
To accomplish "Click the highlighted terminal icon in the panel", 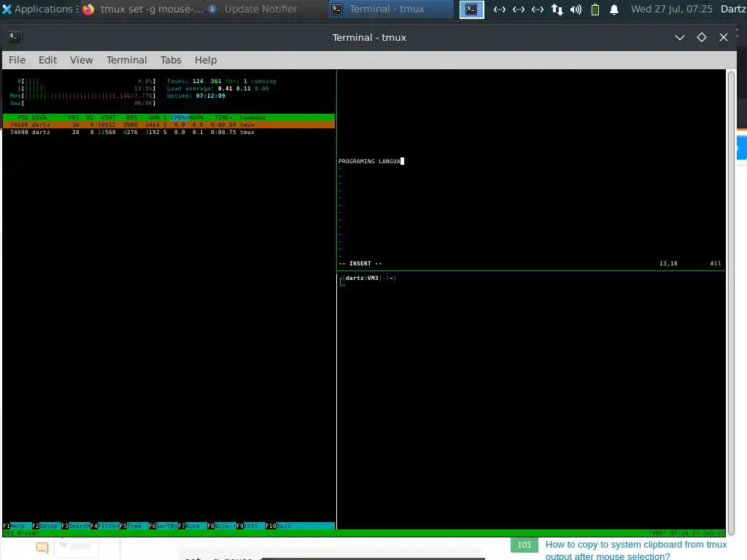I will click(472, 9).
